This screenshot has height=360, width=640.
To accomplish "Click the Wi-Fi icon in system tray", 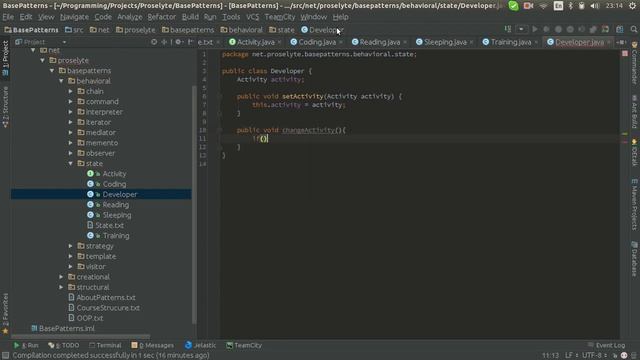I will pyautogui.click(x=543, y=6).
